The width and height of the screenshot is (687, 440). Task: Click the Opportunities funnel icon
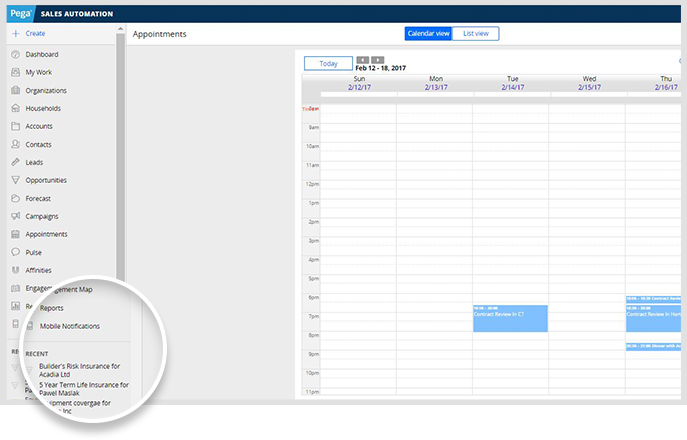point(15,180)
